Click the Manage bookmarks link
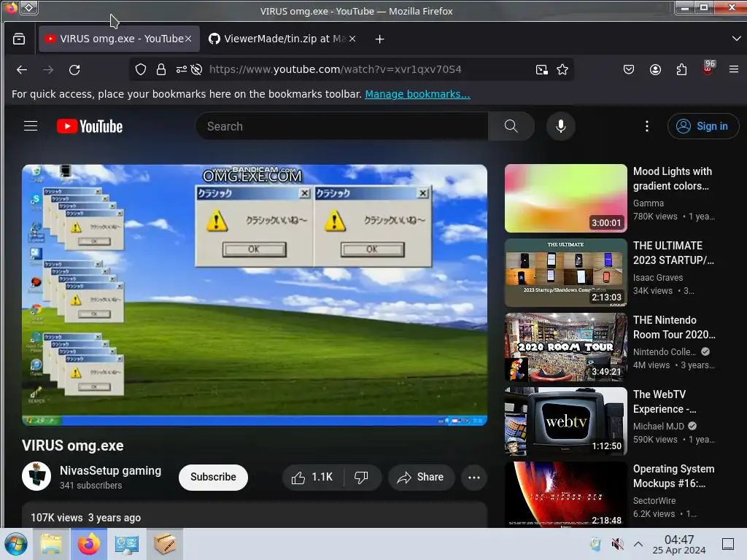The image size is (747, 560). 417,94
